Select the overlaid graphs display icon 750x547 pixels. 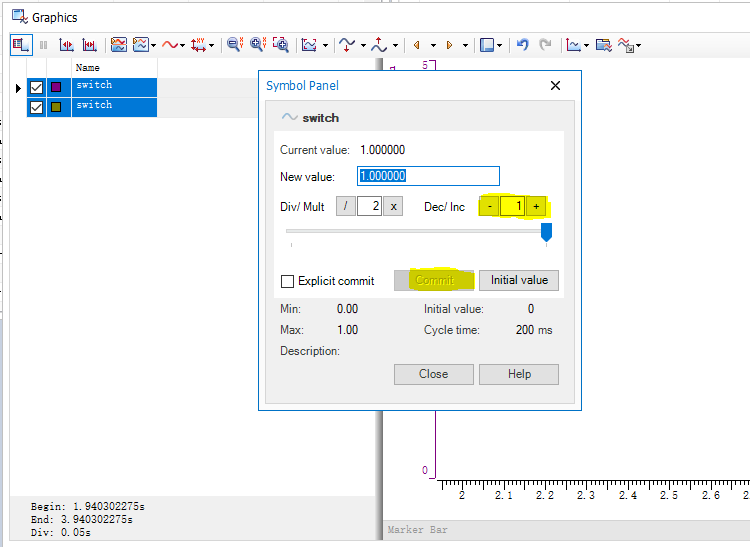coord(119,45)
